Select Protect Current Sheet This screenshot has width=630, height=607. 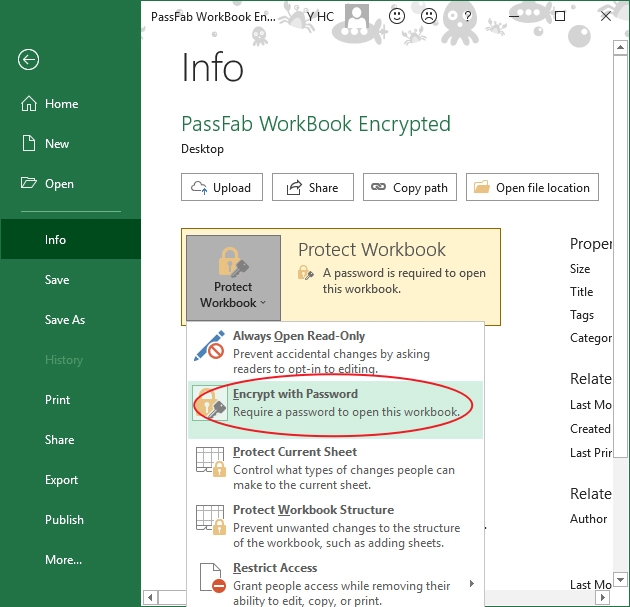[x=335, y=468]
